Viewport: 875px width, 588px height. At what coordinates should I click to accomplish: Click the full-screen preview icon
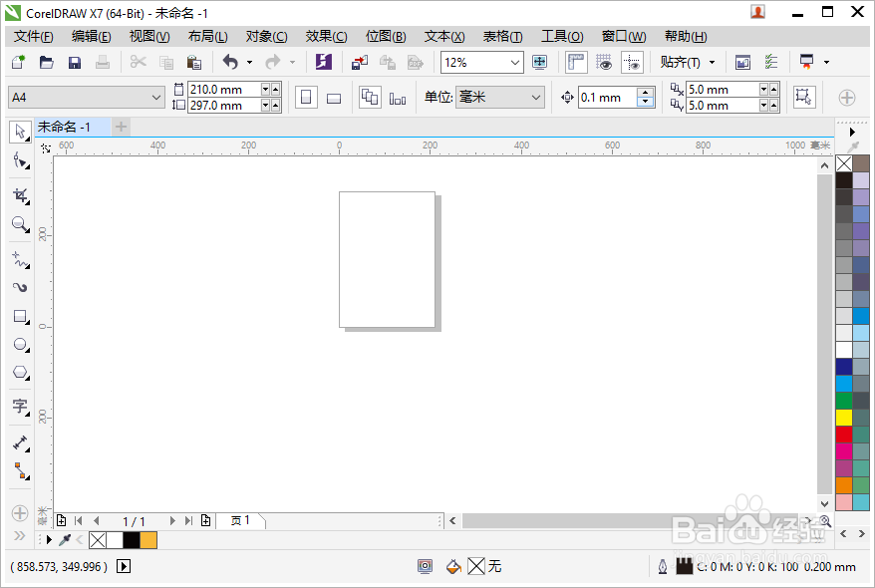539,62
